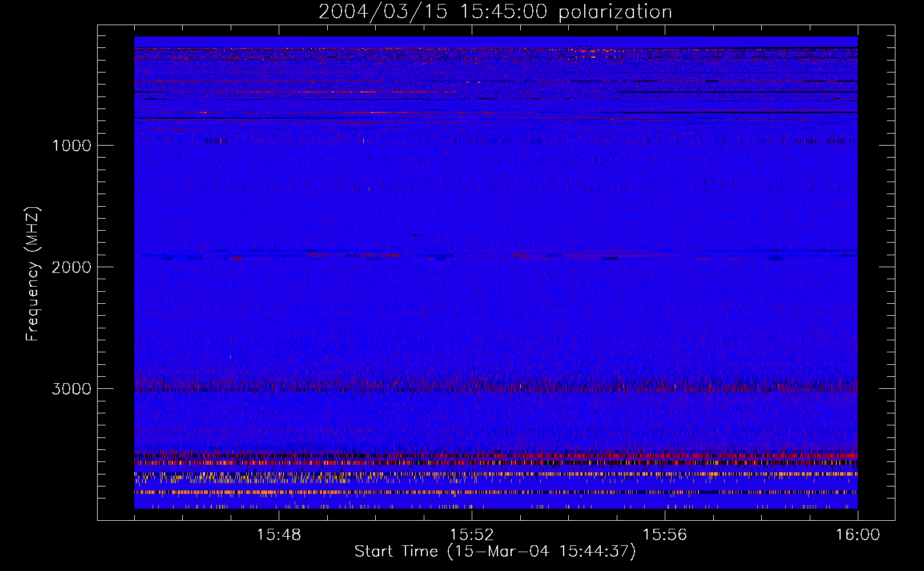The image size is (924, 571).
Task: Click the plot title "2004/03/15 15:45:00 polarization"
Action: 495,12
